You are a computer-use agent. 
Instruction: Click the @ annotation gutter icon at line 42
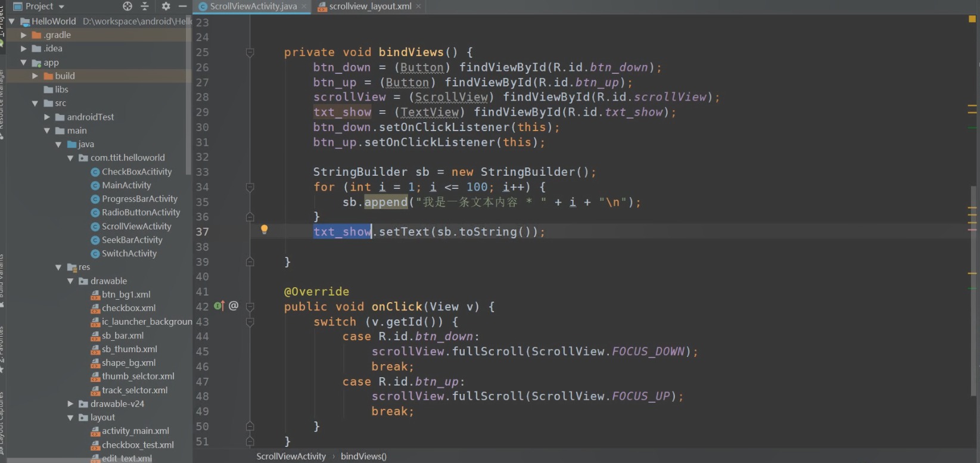[234, 306]
